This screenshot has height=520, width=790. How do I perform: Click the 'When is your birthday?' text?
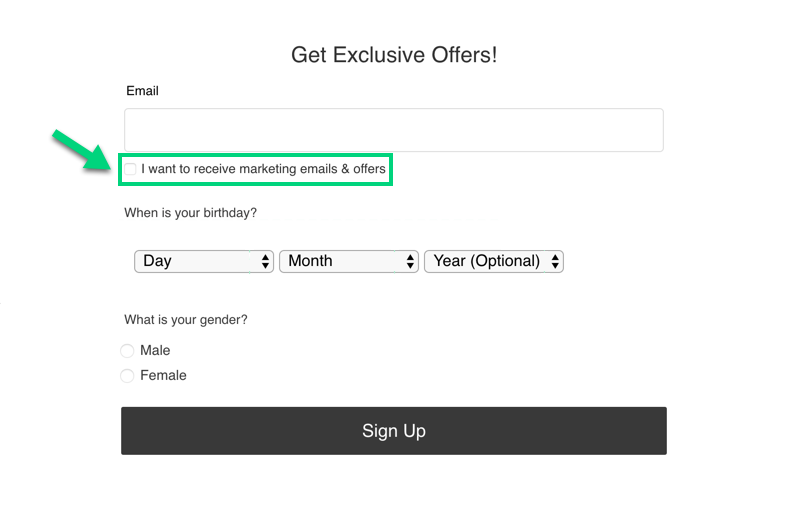[190, 213]
